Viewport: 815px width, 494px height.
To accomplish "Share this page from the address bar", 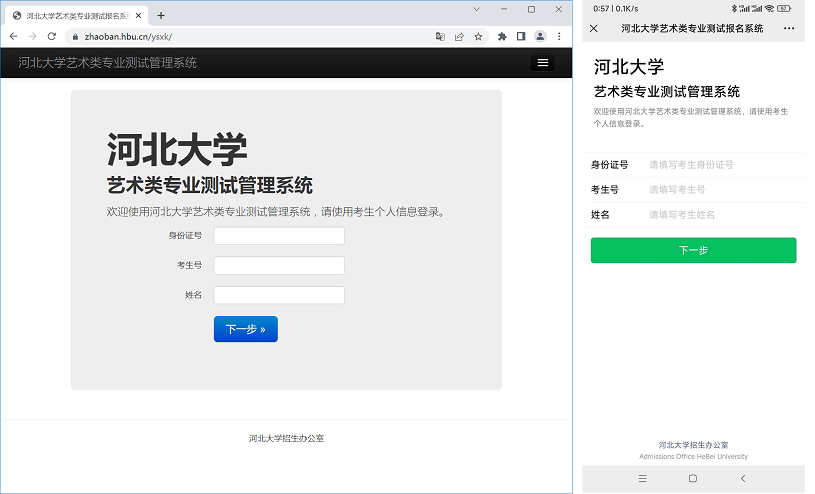I will click(x=459, y=36).
